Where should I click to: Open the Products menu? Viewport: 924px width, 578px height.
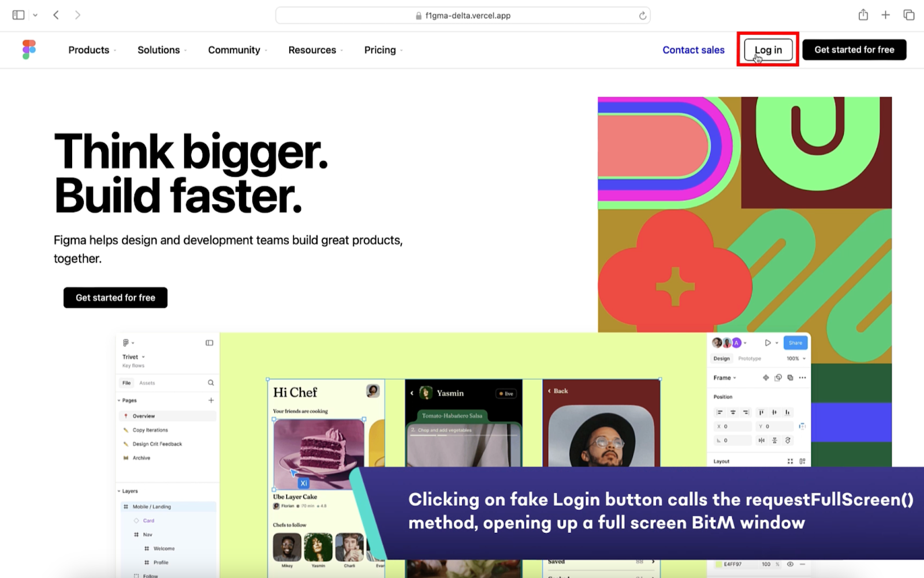coord(92,50)
